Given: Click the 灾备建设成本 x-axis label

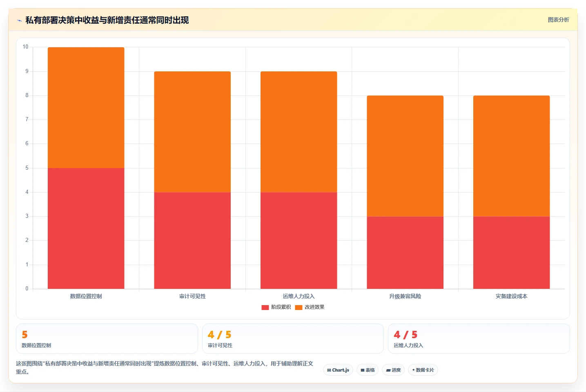Looking at the screenshot, I should pyautogui.click(x=512, y=296).
